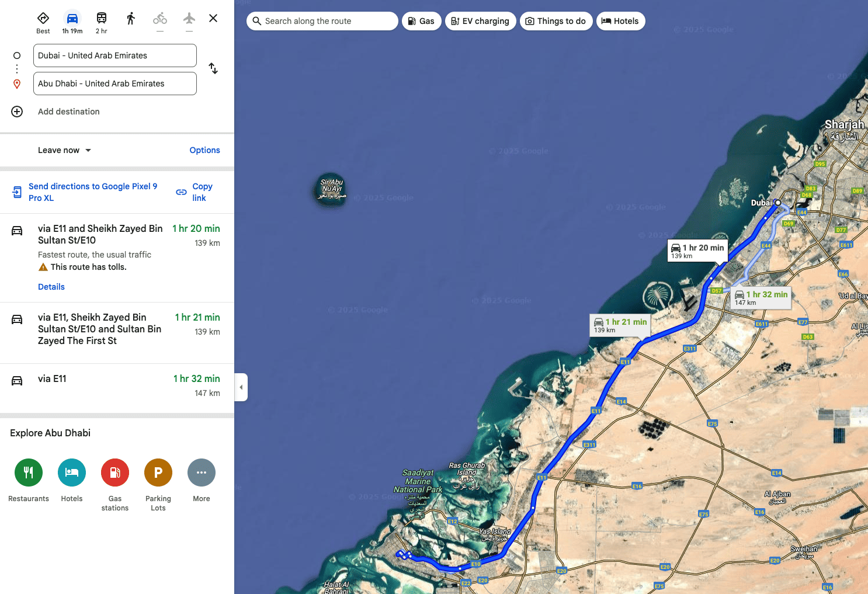Image resolution: width=868 pixels, height=594 pixels.
Task: Open the Leave now dropdown
Action: (64, 150)
